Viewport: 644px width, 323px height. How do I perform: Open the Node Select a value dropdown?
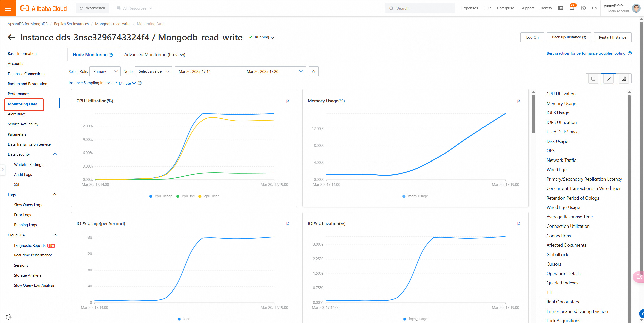coord(153,71)
